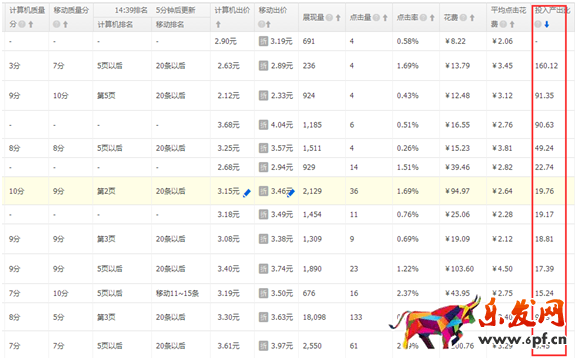Click blue down arrow under 投入产出比

(x=547, y=25)
